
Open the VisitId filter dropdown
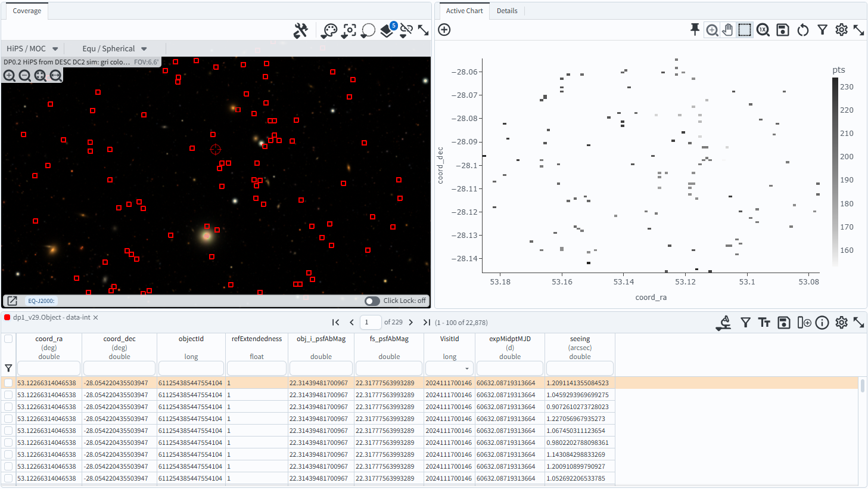click(466, 369)
